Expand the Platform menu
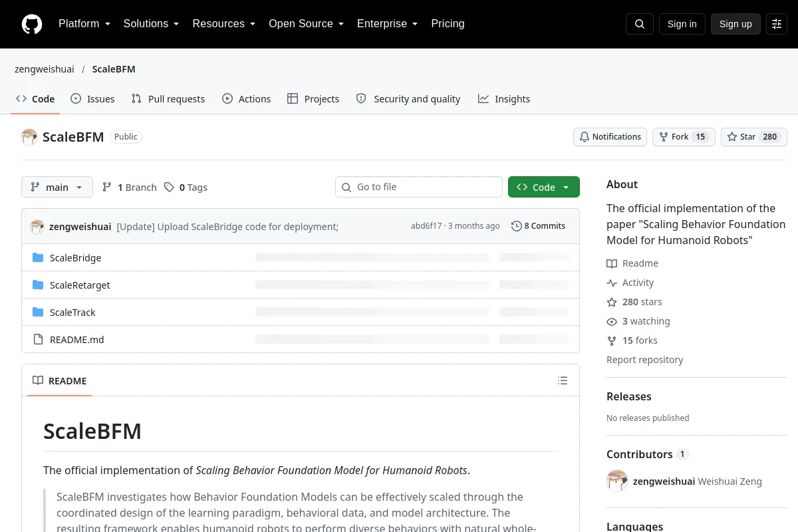The image size is (798, 532). click(x=84, y=24)
